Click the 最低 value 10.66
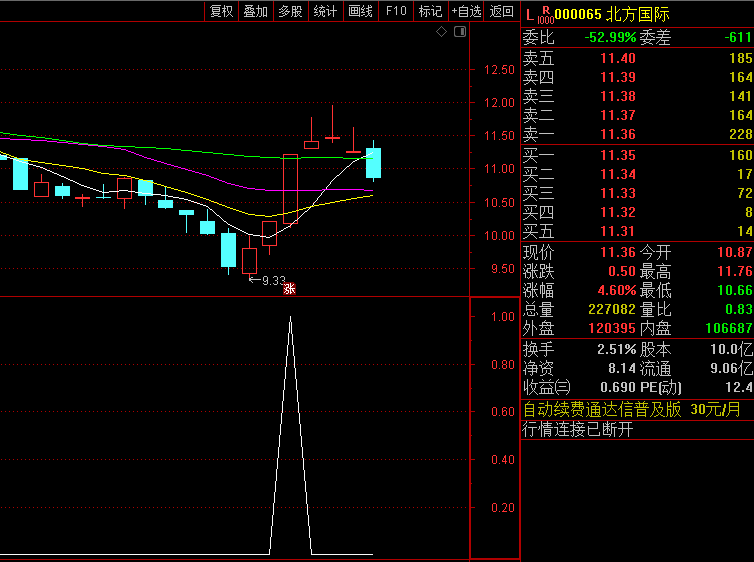This screenshot has width=754, height=562. click(735, 290)
